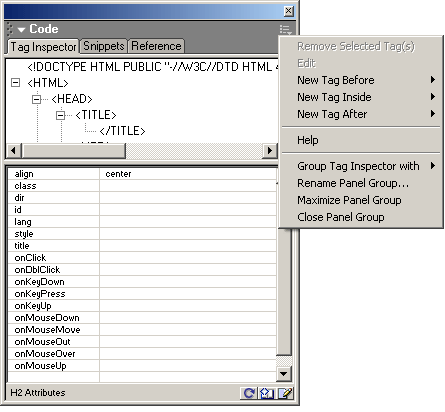Click the attributes list scroll down arrow

coord(284,374)
